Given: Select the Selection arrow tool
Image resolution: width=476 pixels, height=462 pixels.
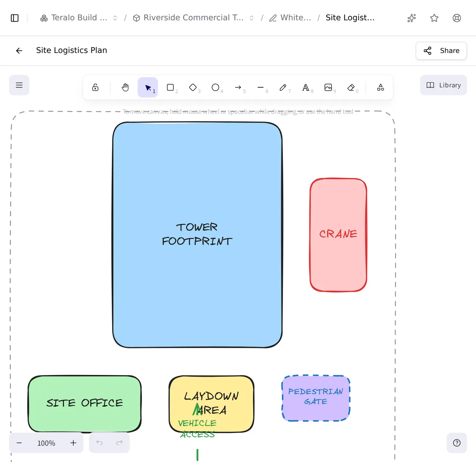Looking at the screenshot, I should [x=148, y=87].
